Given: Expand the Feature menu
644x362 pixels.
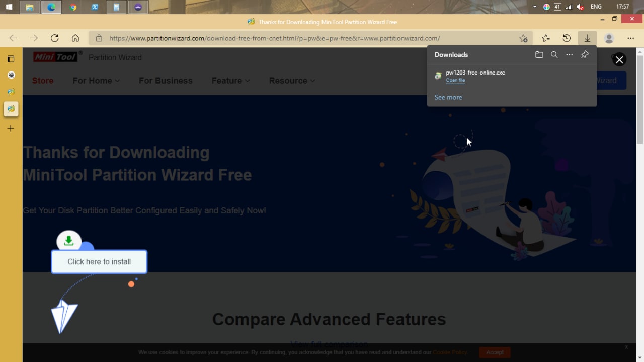Looking at the screenshot, I should pyautogui.click(x=230, y=81).
